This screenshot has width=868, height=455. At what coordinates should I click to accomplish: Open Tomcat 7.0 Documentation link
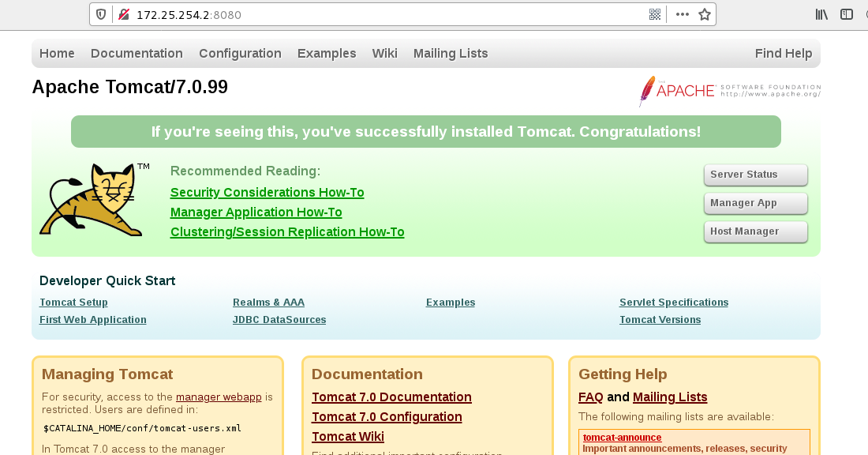(x=391, y=397)
